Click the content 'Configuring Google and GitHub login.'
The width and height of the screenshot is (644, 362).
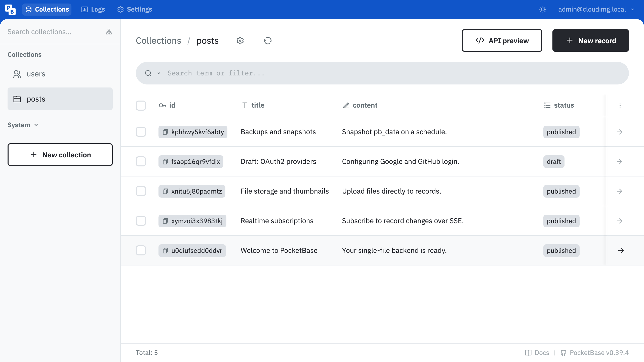pyautogui.click(x=400, y=161)
